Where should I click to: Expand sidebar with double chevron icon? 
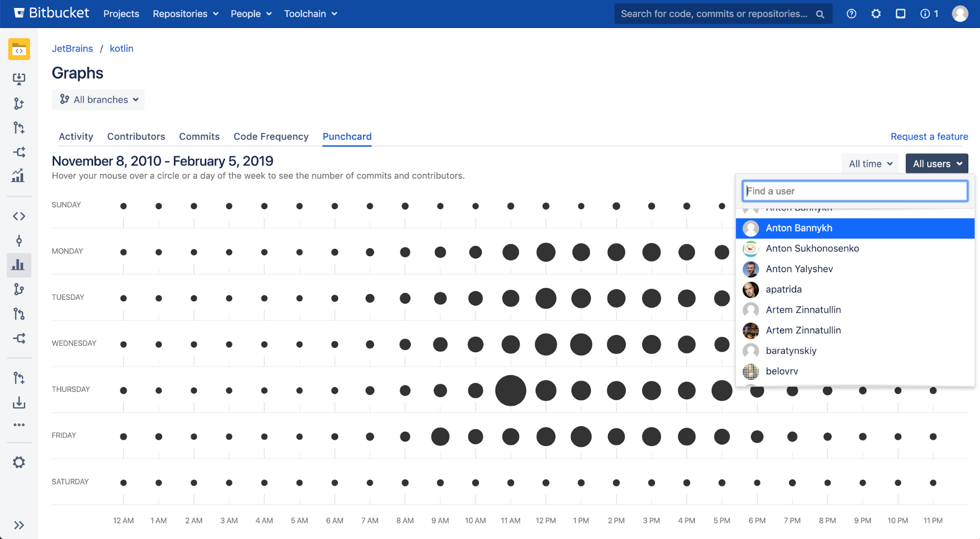pyautogui.click(x=19, y=525)
